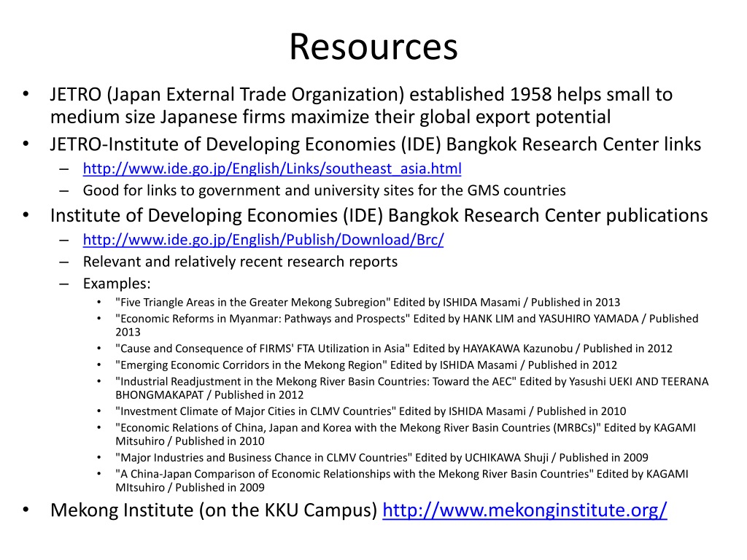Select the JETRO established 1958 bullet text
Image resolution: width=747 pixels, height=560 pixels.
(x=361, y=105)
